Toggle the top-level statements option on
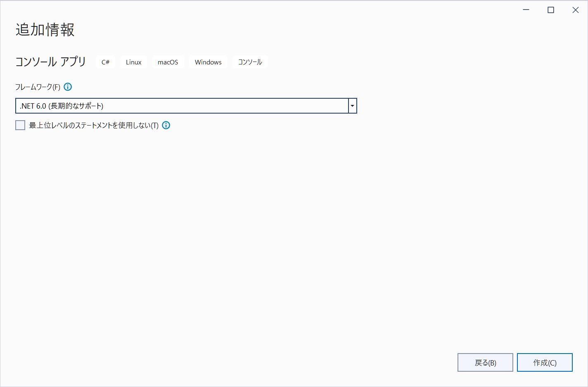The height and width of the screenshot is (387, 588). (20, 125)
